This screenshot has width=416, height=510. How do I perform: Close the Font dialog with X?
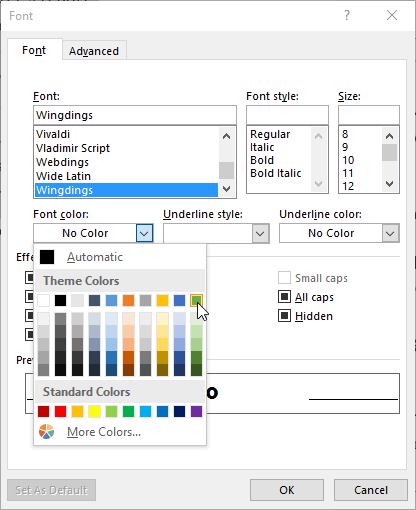392,15
